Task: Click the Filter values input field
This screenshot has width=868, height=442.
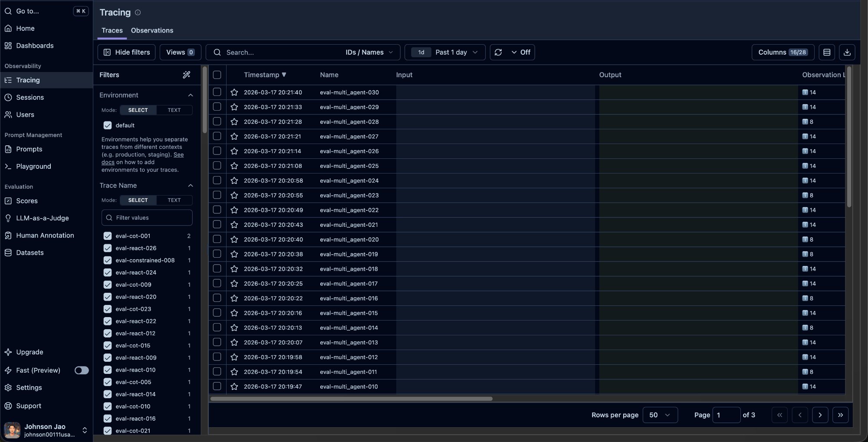Action: [x=147, y=218]
